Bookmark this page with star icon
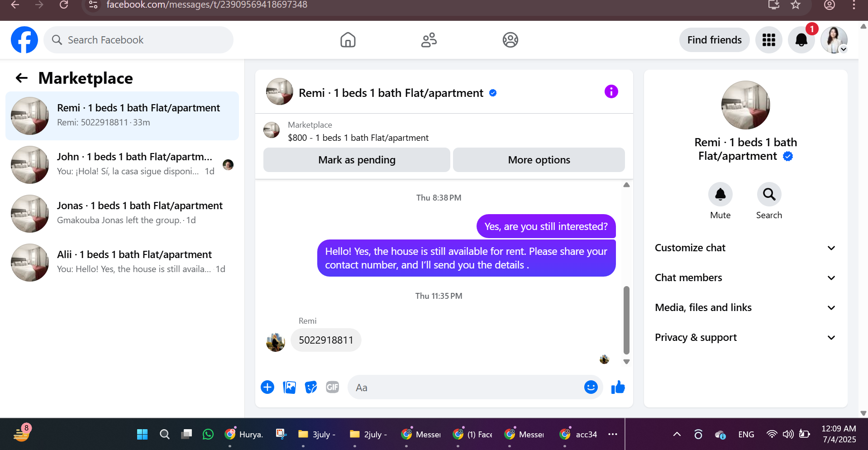 pos(796,5)
